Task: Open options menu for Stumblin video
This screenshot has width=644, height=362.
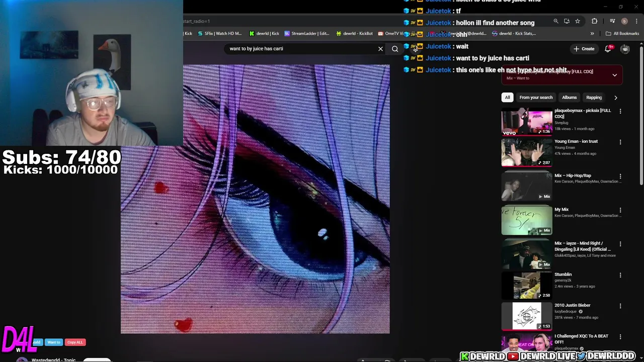Action: [x=620, y=275]
